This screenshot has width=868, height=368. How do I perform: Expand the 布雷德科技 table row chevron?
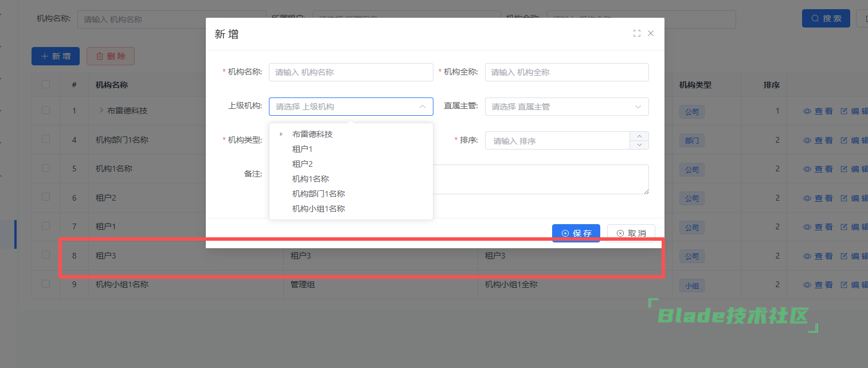101,110
